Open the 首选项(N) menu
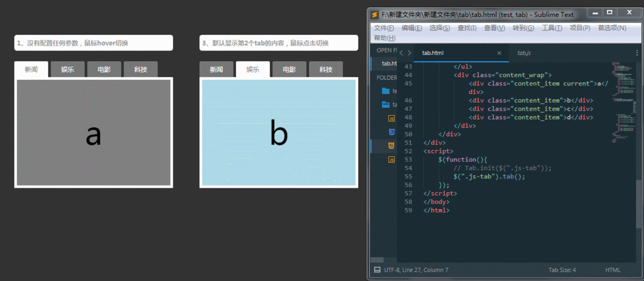 [611, 28]
